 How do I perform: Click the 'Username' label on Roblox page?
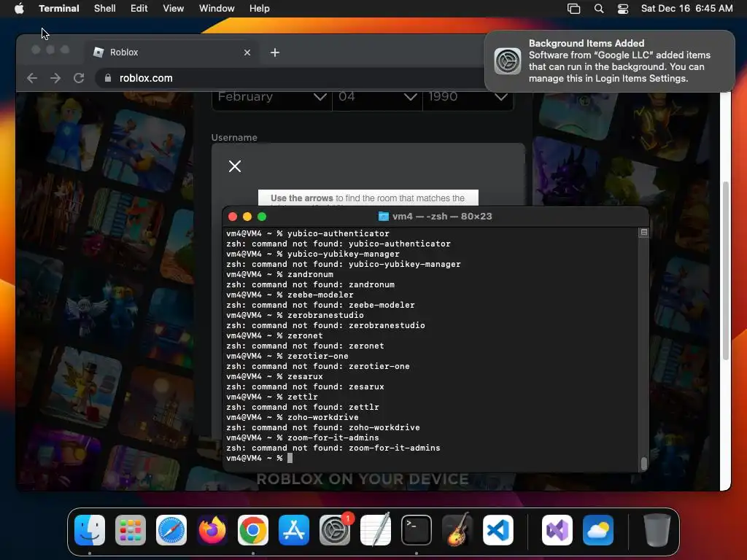(234, 138)
